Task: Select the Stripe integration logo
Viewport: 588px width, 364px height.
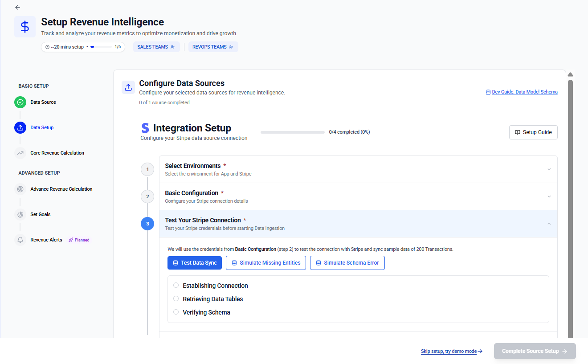Action: 145,128
